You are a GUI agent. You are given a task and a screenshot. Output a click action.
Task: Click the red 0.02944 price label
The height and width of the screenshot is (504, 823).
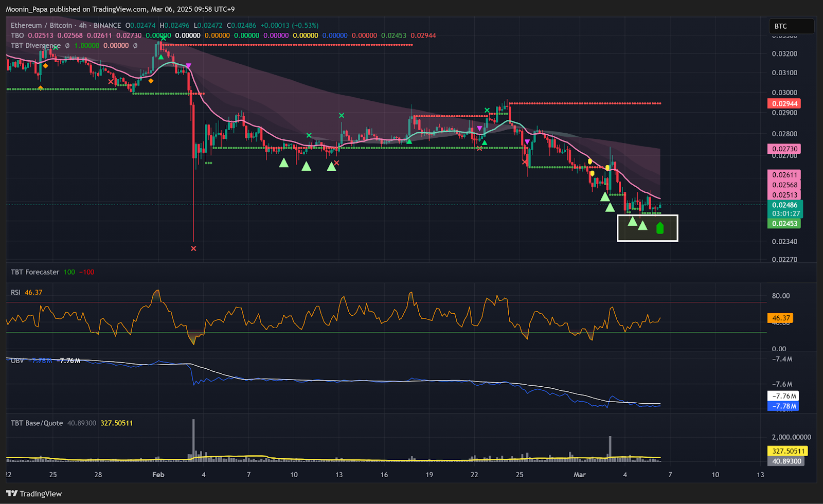pyautogui.click(x=784, y=104)
